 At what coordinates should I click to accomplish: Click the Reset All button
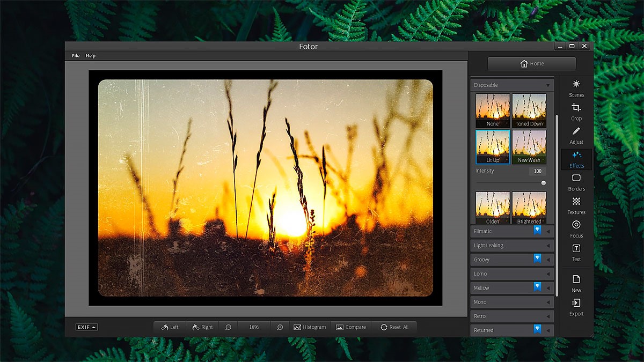[x=394, y=327]
